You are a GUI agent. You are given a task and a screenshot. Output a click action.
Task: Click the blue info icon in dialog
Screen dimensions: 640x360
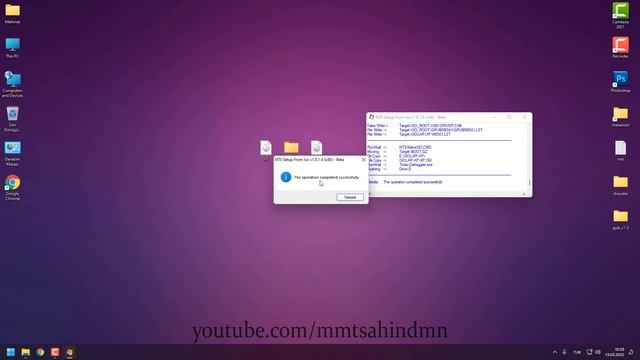tap(286, 177)
